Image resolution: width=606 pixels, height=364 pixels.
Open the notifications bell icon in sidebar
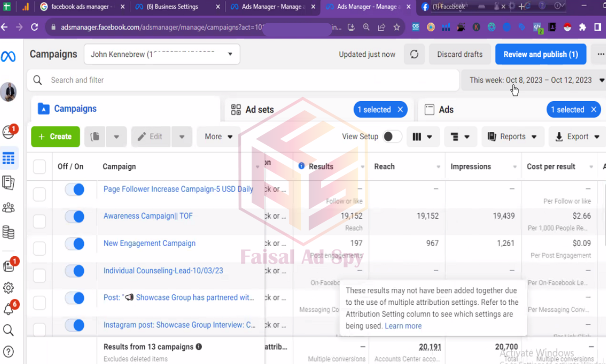pos(9,309)
